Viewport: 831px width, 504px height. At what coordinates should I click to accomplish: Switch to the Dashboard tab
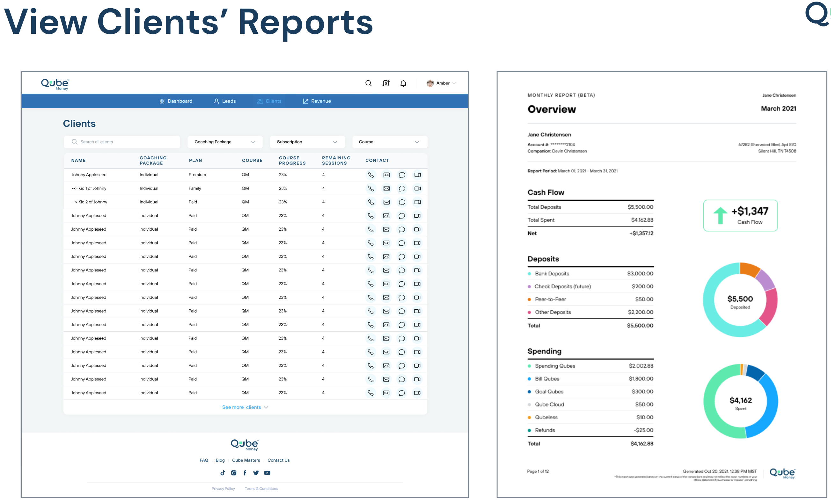coord(176,101)
